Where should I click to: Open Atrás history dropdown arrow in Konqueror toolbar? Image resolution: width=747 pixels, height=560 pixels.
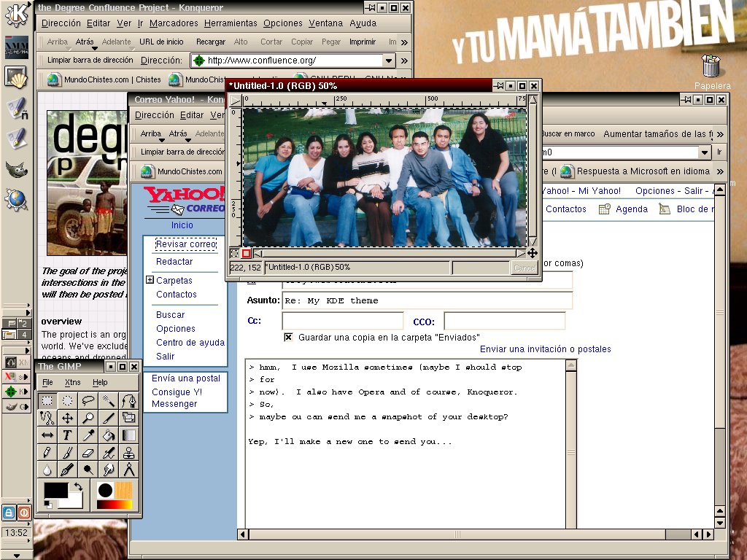tap(94, 49)
